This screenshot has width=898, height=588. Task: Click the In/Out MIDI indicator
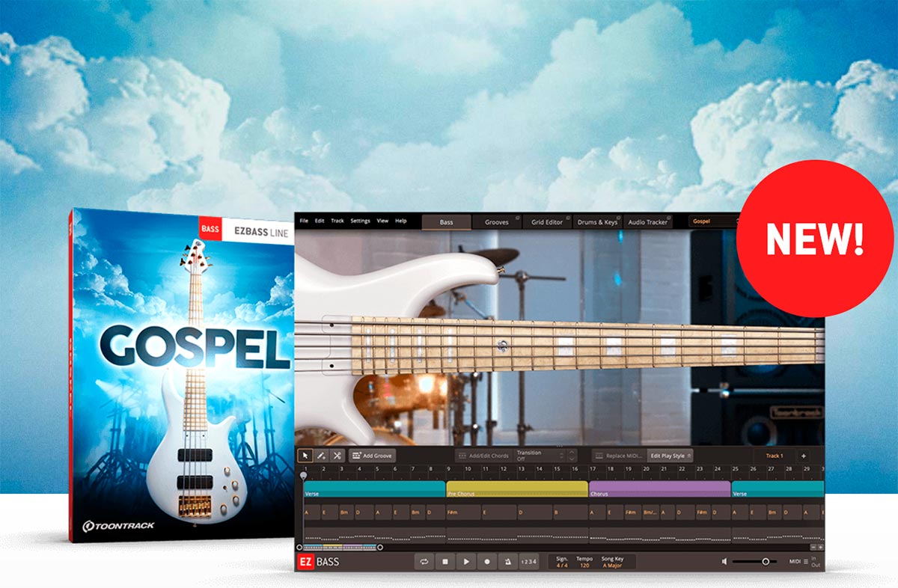816,562
